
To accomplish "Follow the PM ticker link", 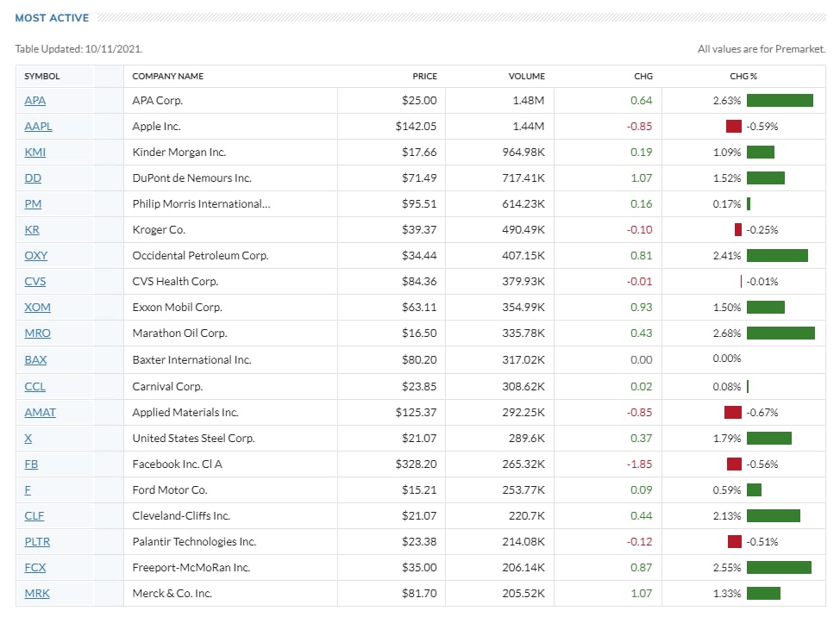I will 33,204.
